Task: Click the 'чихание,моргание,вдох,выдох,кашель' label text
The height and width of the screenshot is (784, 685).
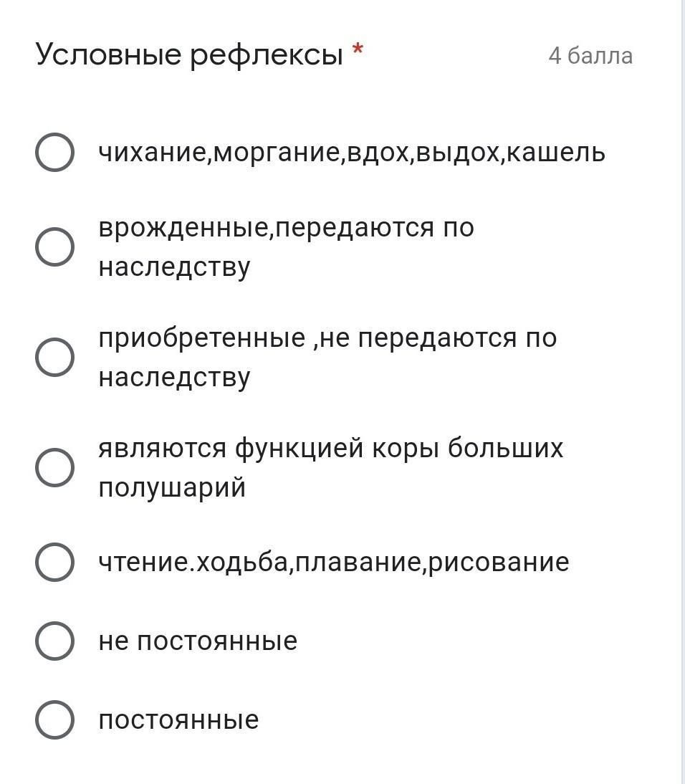Action: pos(351,153)
